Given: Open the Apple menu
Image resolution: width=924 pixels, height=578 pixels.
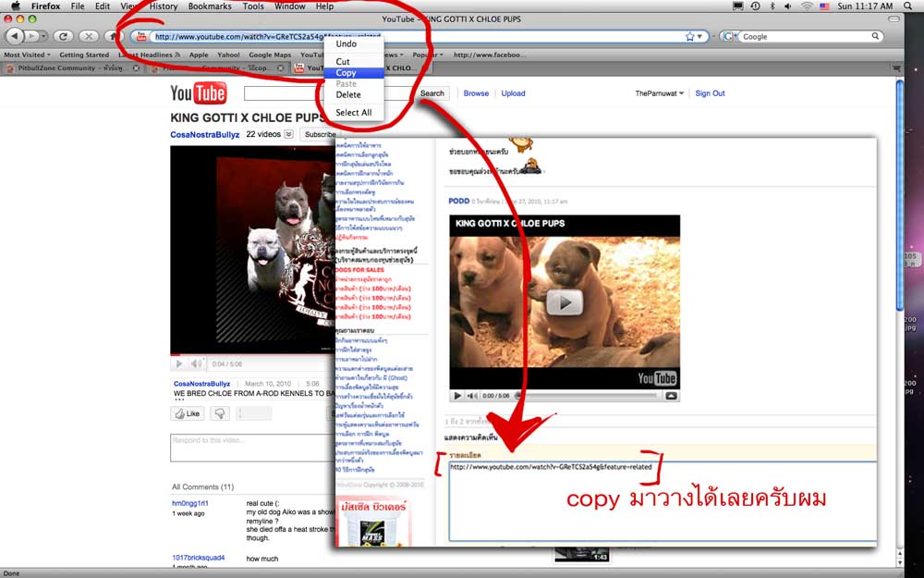Looking at the screenshot, I should (x=16, y=6).
